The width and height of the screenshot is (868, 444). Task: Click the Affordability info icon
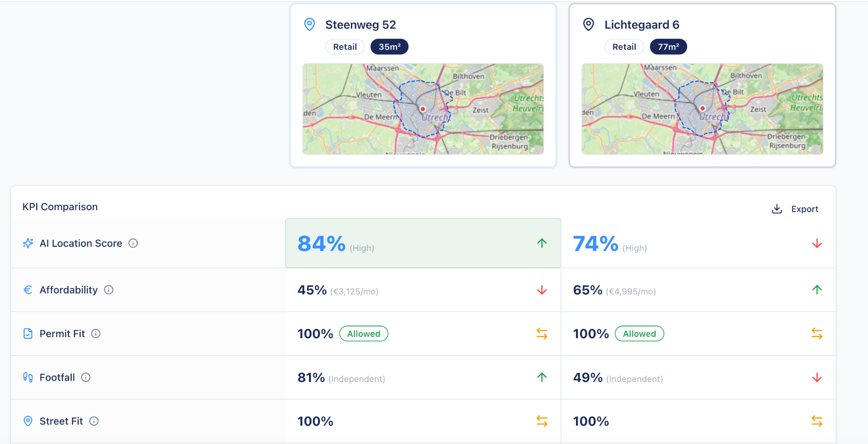[108, 290]
